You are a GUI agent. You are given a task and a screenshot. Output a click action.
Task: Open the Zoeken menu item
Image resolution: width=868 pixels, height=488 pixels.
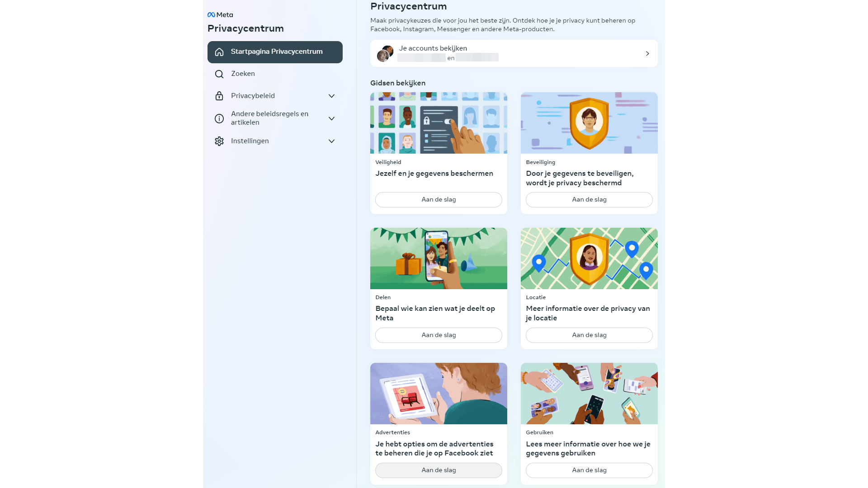(275, 74)
